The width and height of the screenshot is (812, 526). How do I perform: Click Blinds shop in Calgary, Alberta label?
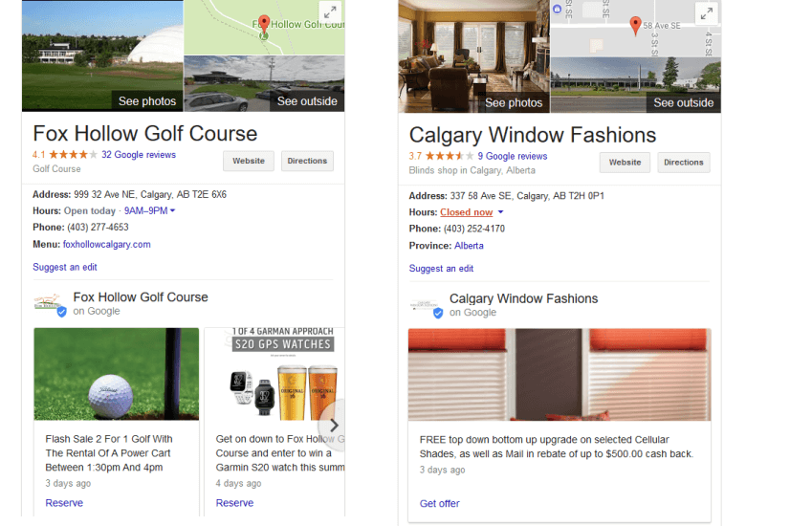(x=472, y=170)
